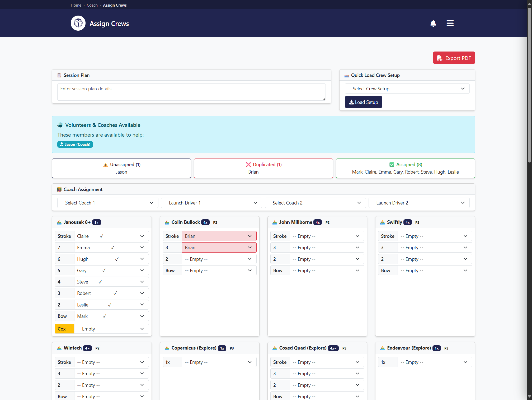532x400 pixels.
Task: Open Janousek 8+ Cox seat dropdown
Action: (111, 329)
